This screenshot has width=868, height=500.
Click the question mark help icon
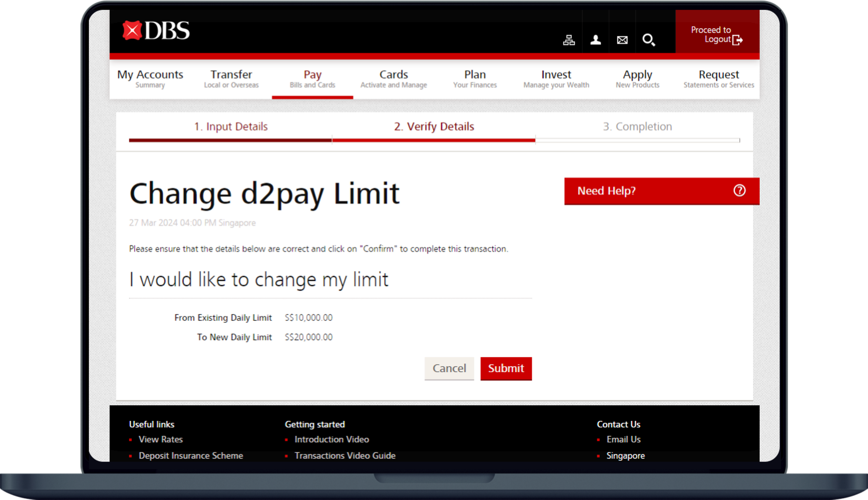[739, 191]
